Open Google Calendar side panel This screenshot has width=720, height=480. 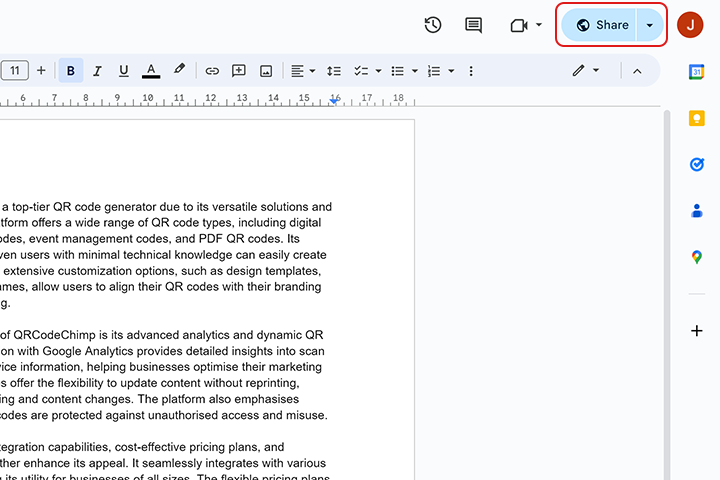pos(697,71)
